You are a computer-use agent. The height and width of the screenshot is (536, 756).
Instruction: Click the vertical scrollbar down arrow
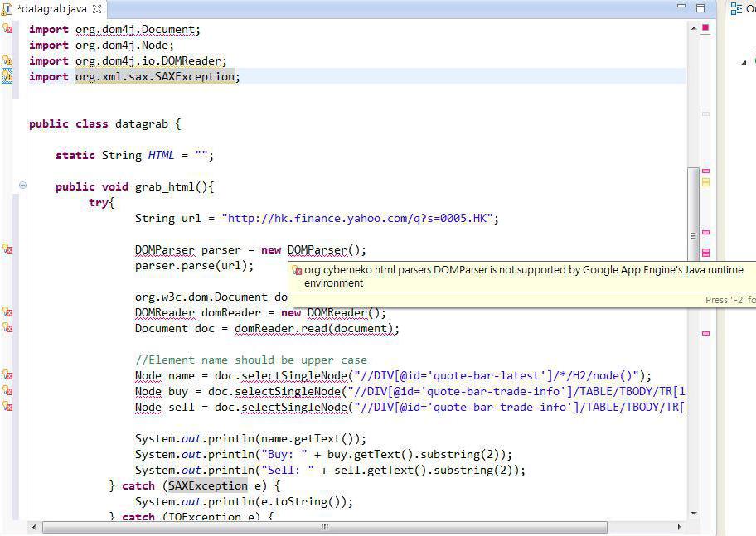tap(694, 514)
